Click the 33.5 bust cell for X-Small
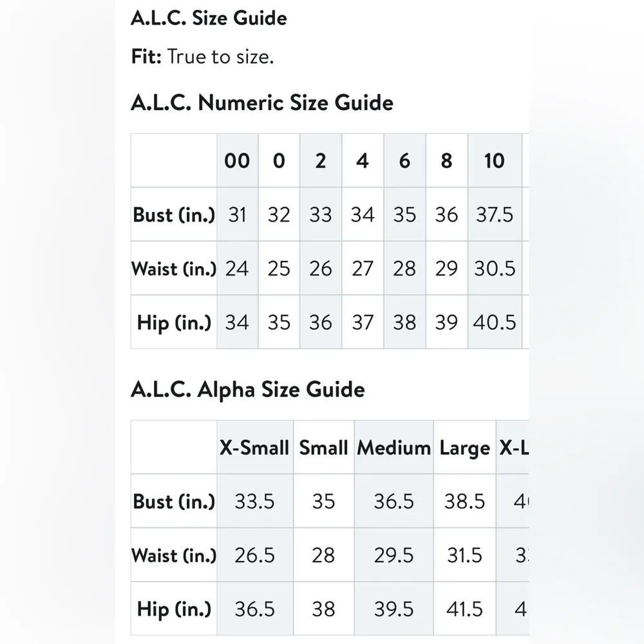 point(254,501)
